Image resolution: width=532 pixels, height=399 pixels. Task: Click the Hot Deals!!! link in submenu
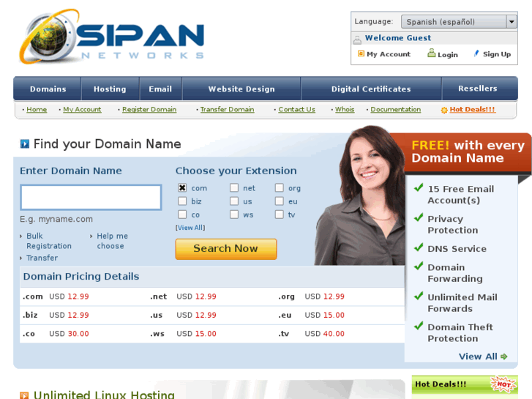472,109
